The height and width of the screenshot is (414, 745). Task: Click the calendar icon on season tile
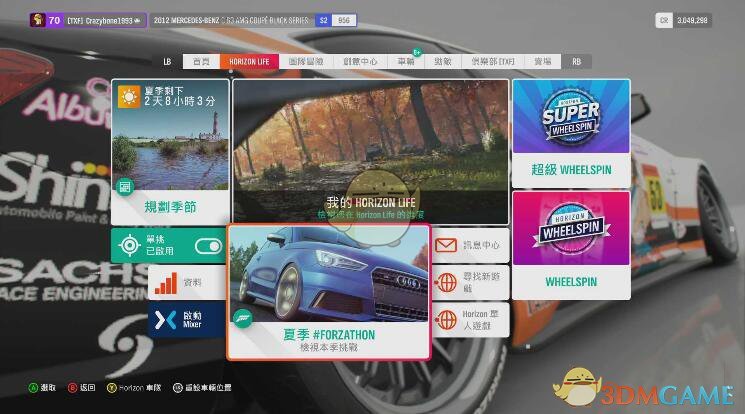[x=125, y=186]
